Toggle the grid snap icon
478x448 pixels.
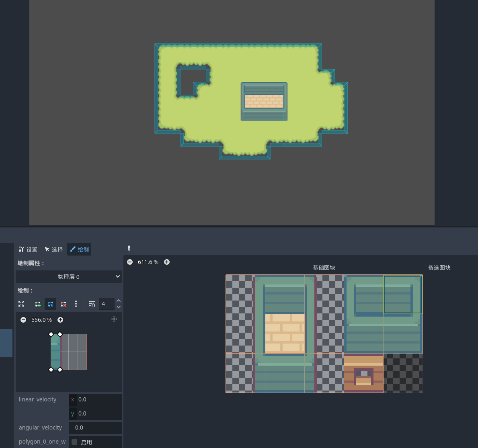pyautogui.click(x=92, y=304)
